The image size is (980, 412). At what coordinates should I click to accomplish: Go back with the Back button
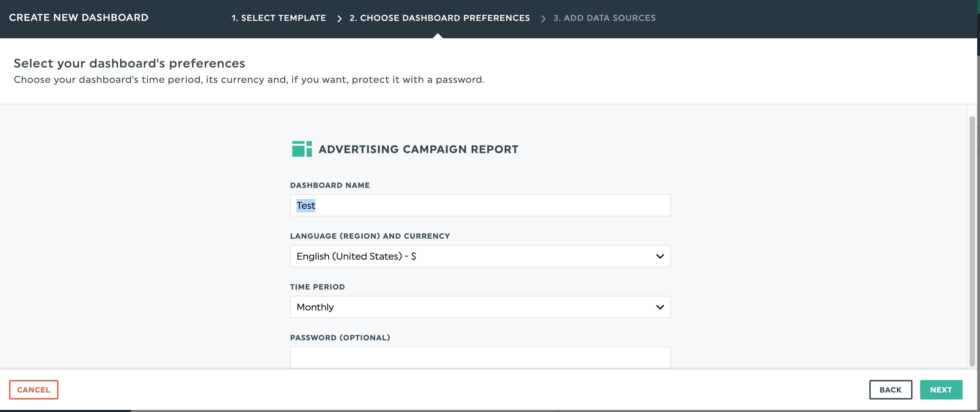pyautogui.click(x=890, y=389)
